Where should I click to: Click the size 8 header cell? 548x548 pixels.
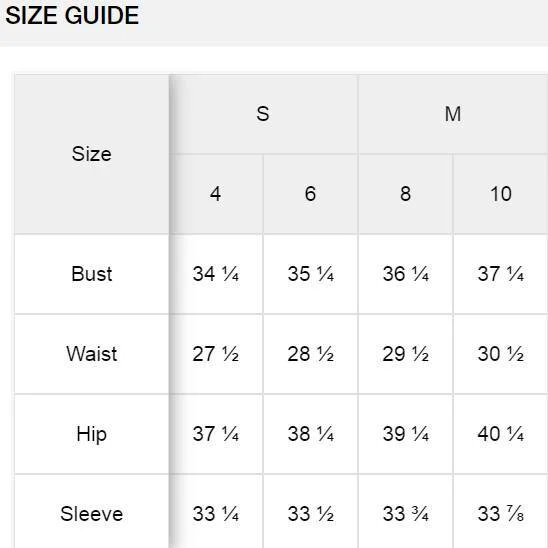pyautogui.click(x=405, y=194)
